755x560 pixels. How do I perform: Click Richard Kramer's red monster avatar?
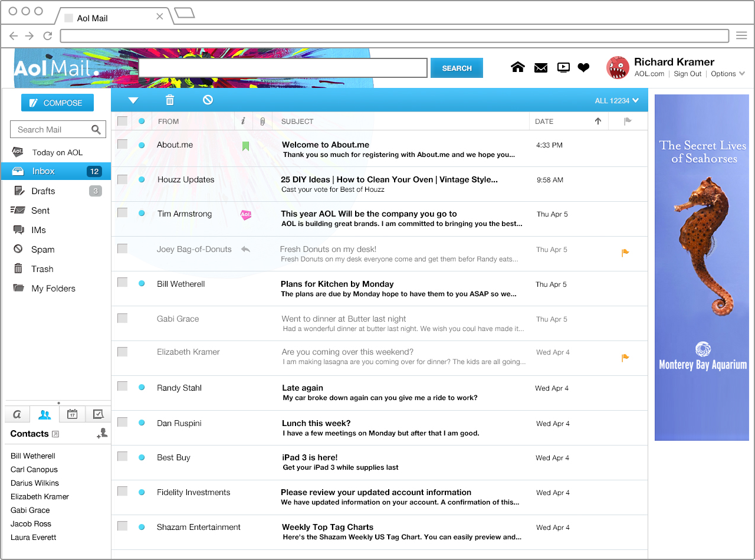click(618, 68)
